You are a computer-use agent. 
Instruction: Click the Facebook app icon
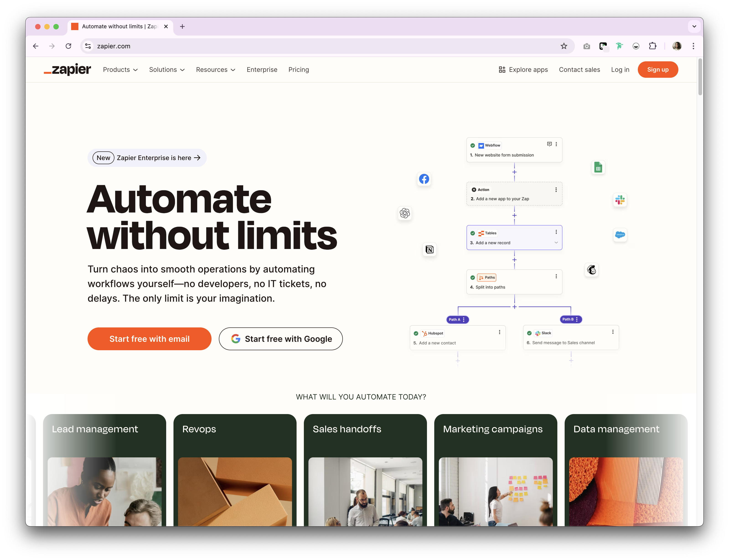(424, 179)
